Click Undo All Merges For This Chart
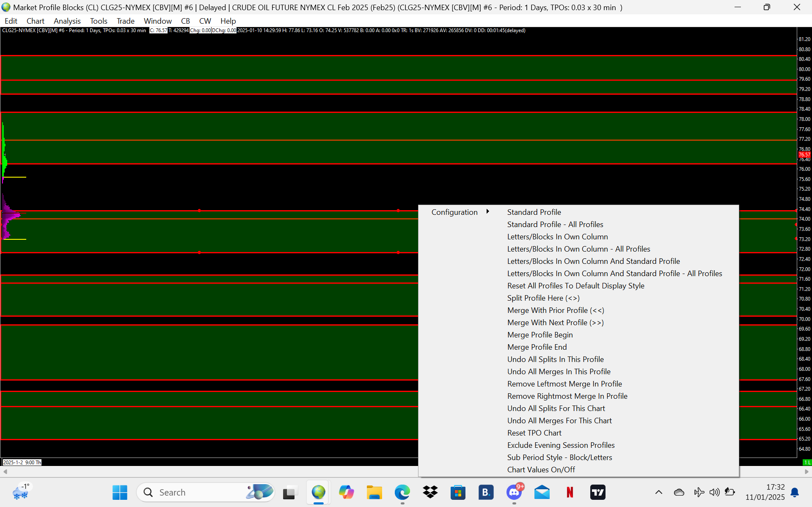Screen dimensions: 812x507 click(x=559, y=420)
